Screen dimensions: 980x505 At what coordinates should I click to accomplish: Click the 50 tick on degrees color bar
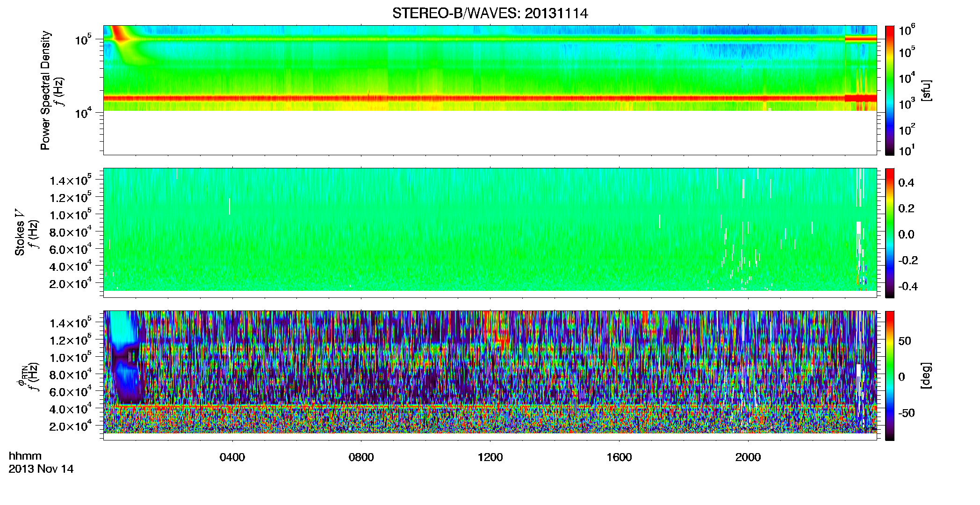(905, 341)
